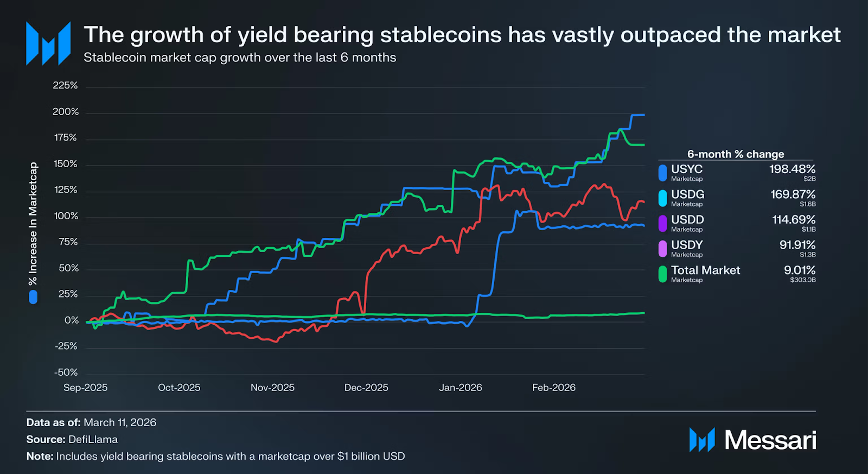Click the USYC blue legend swatch

(662, 173)
